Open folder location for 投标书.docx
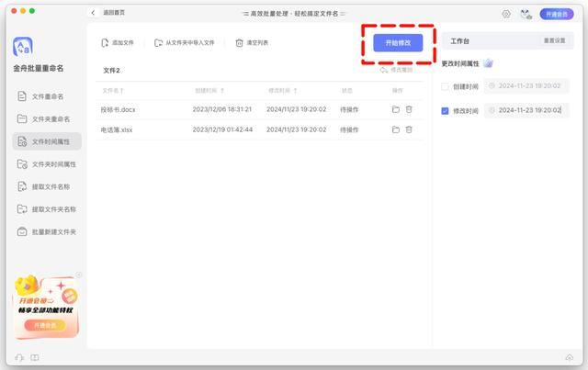Screen dimensions: 588x370 click(x=396, y=108)
